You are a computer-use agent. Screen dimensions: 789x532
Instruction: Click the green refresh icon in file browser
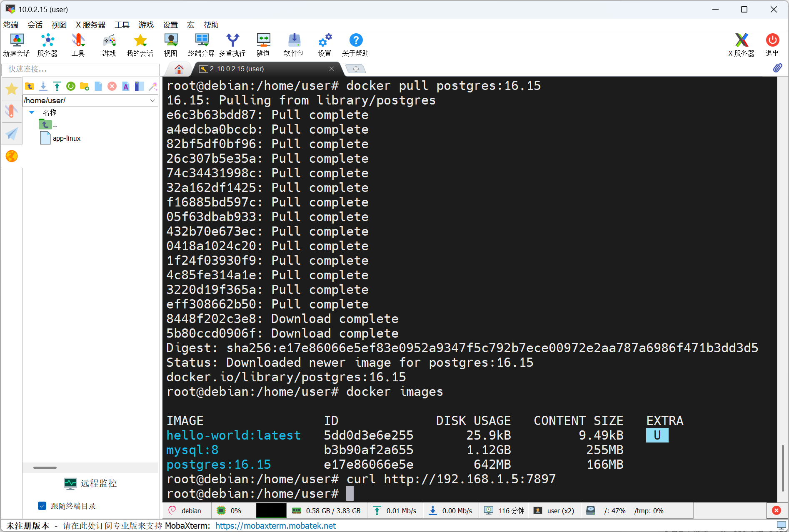(x=71, y=86)
